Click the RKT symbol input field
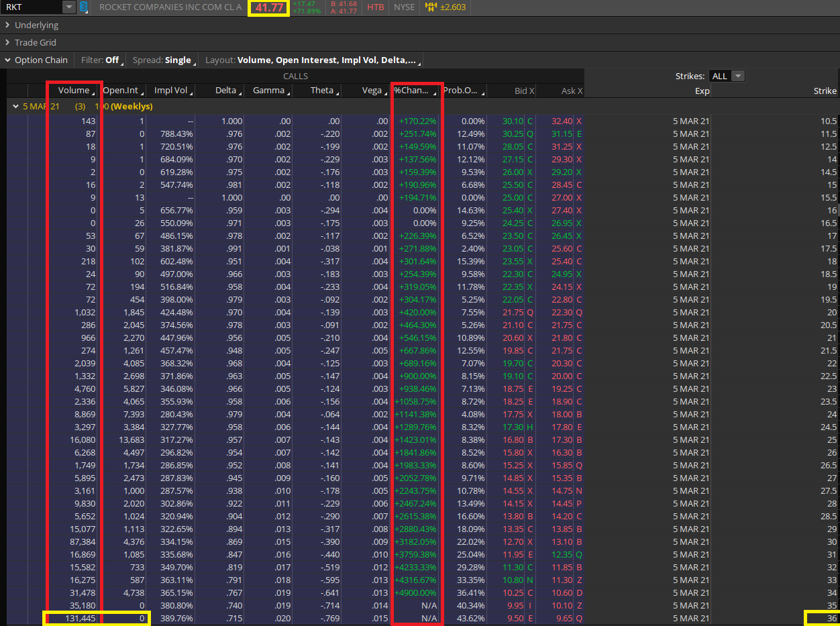This screenshot has height=626, width=840. [x=32, y=7]
